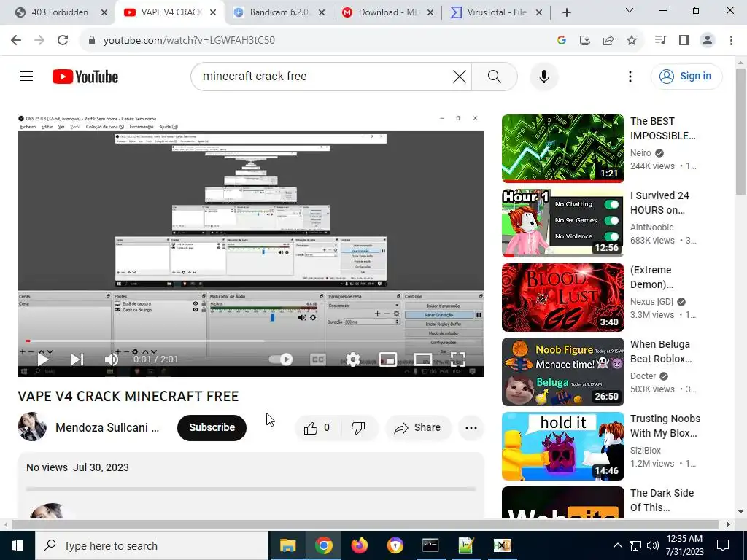Skip to the next video
Screen dimensions: 747x560
click(x=77, y=359)
